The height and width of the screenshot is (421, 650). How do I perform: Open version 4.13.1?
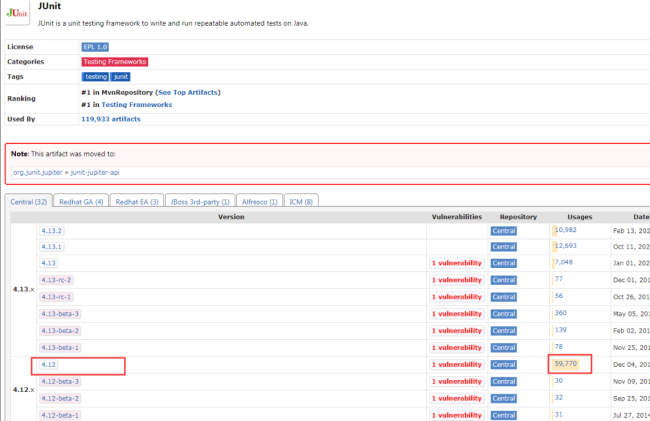pyautogui.click(x=51, y=247)
